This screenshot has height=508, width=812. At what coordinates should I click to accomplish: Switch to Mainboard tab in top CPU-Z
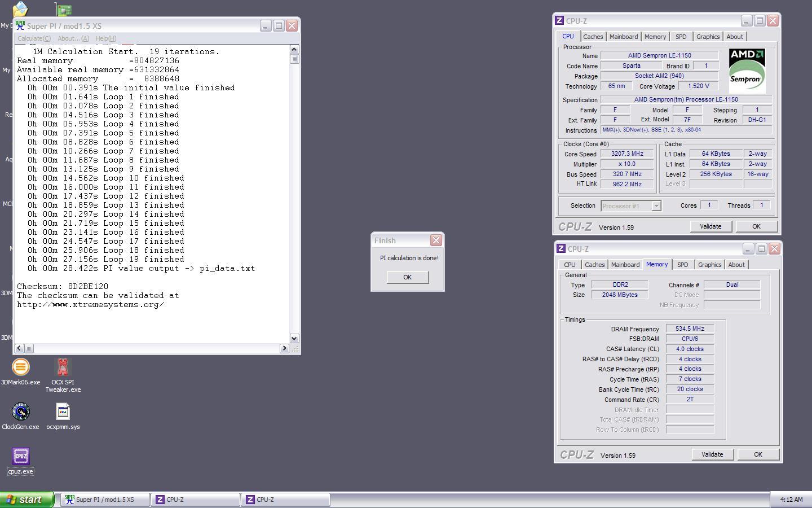point(624,37)
